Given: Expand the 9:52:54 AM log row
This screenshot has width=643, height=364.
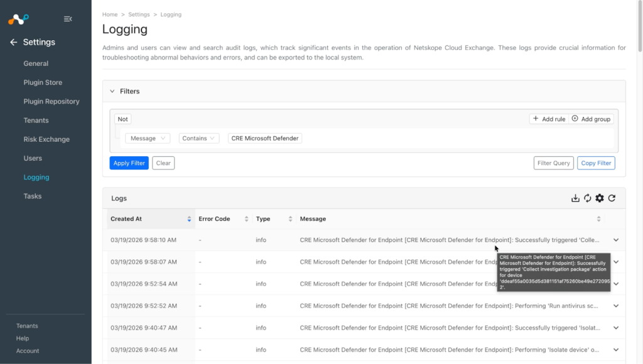Looking at the screenshot, I should pos(616,284).
